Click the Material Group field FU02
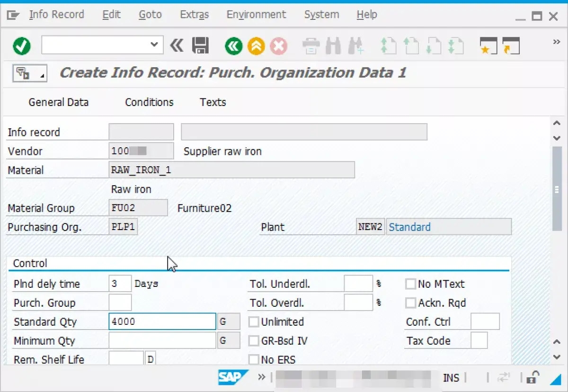This screenshot has height=392, width=568. click(x=138, y=208)
